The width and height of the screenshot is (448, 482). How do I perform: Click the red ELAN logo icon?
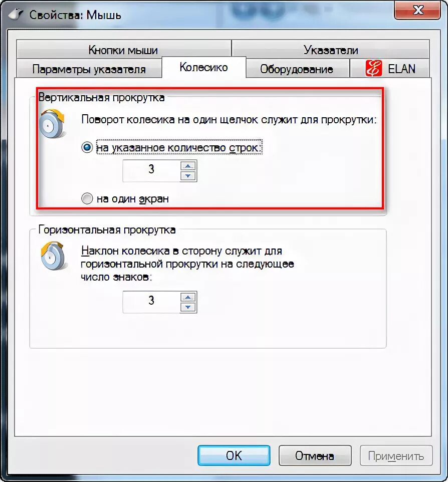374,68
